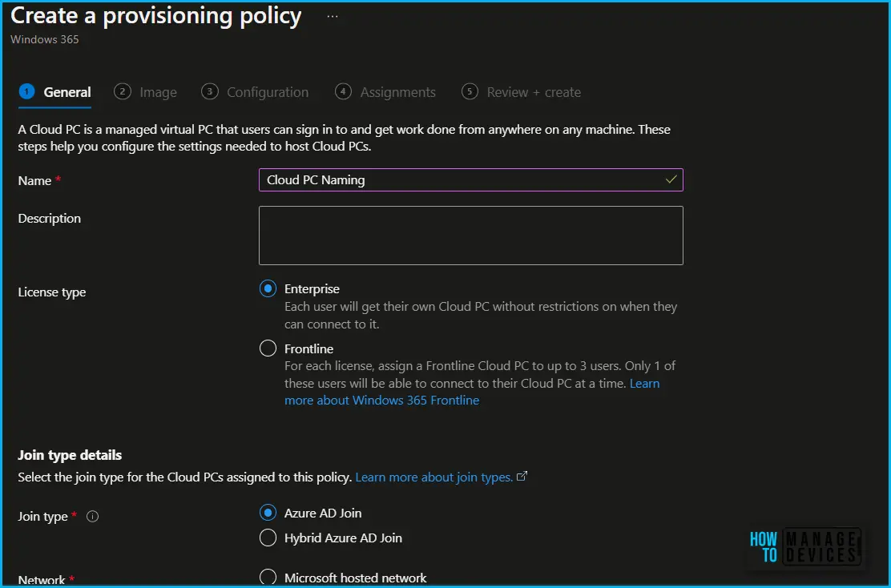This screenshot has width=891, height=588.
Task: Click the step 1 General circle icon
Action: point(26,91)
